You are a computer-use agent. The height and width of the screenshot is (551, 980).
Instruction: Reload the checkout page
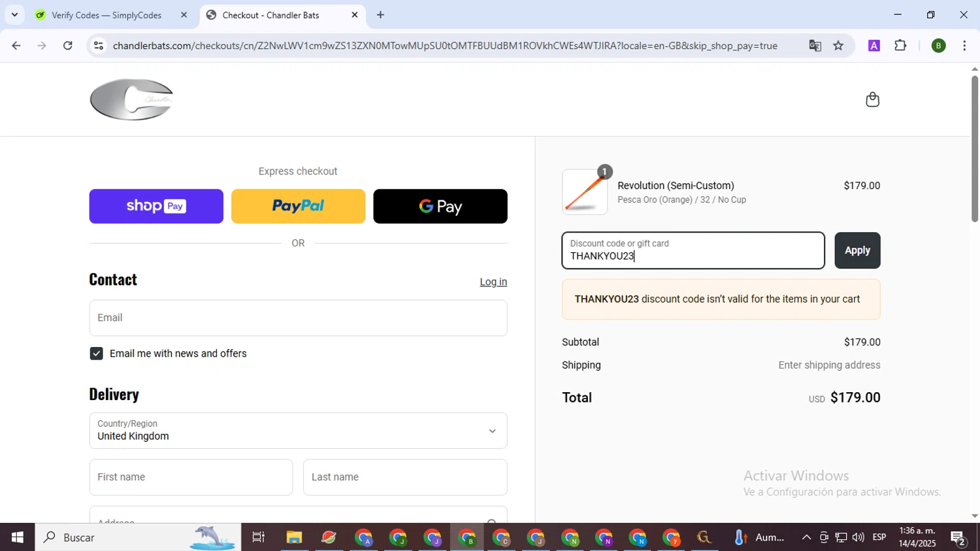[68, 46]
